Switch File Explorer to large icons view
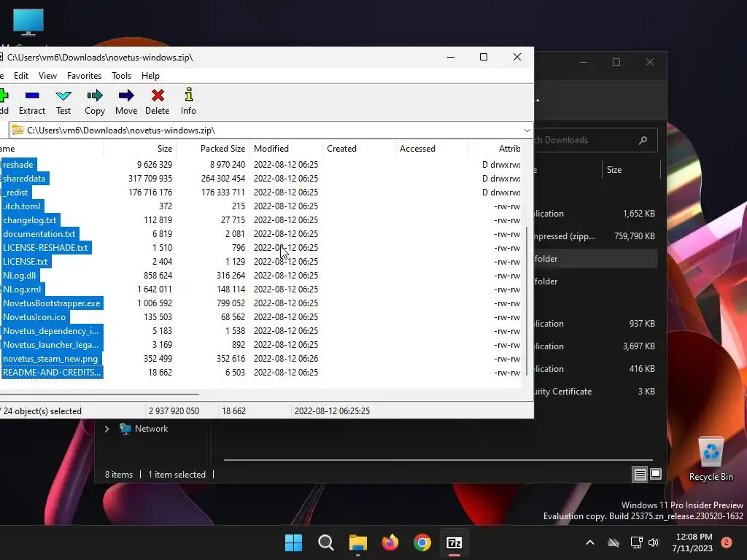Screen dimensions: 747x560 coord(656,474)
